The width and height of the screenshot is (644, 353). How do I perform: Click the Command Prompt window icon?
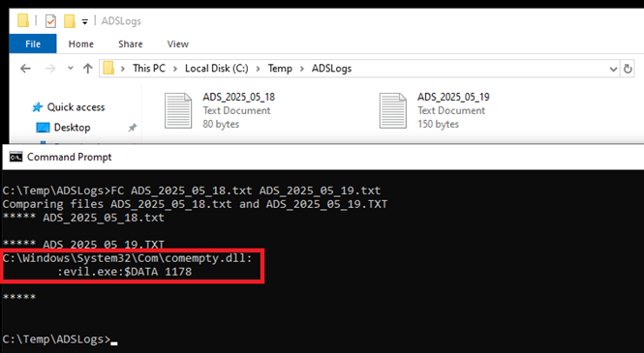point(16,157)
